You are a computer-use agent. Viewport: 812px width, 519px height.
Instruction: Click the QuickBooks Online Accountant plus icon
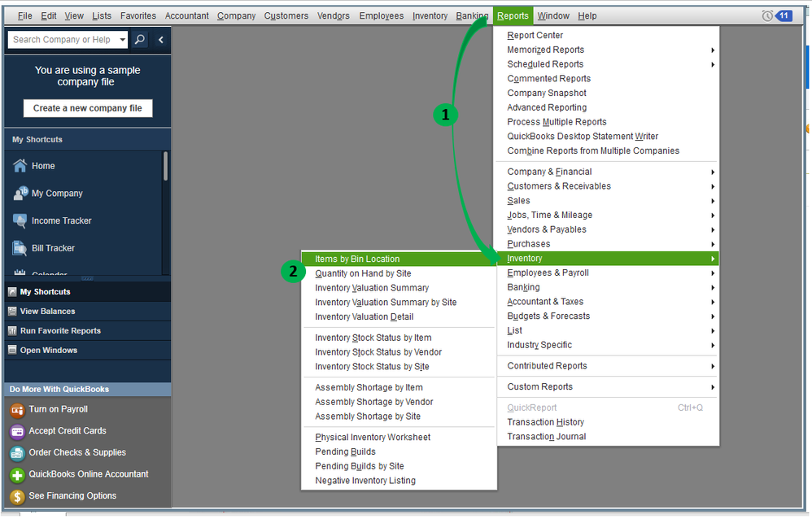(17, 475)
